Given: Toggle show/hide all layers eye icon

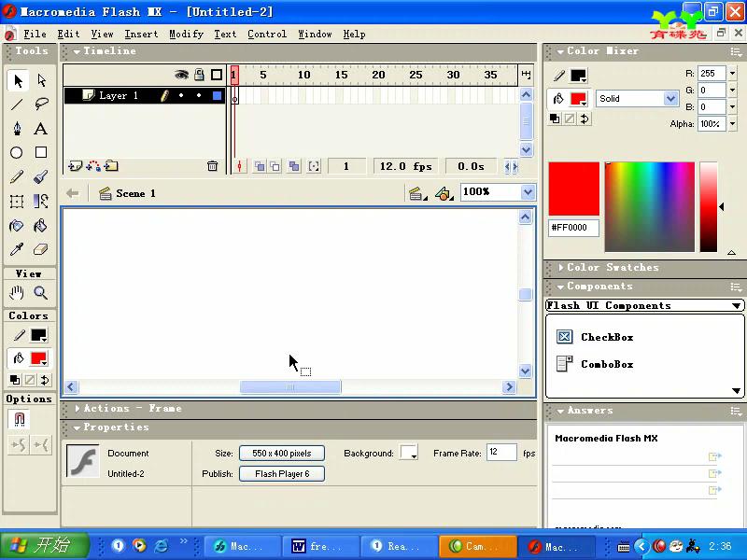Looking at the screenshot, I should [x=181, y=75].
